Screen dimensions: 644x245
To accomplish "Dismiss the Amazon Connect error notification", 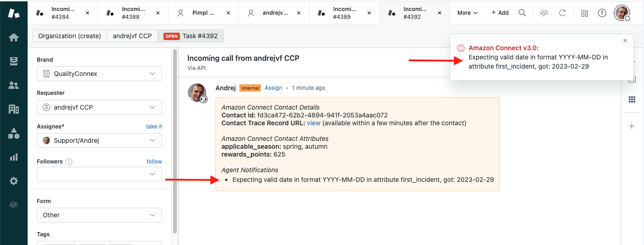I will [x=625, y=41].
